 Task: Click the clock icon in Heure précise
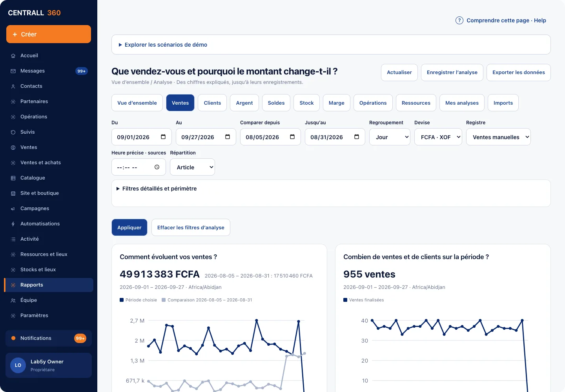tap(157, 167)
